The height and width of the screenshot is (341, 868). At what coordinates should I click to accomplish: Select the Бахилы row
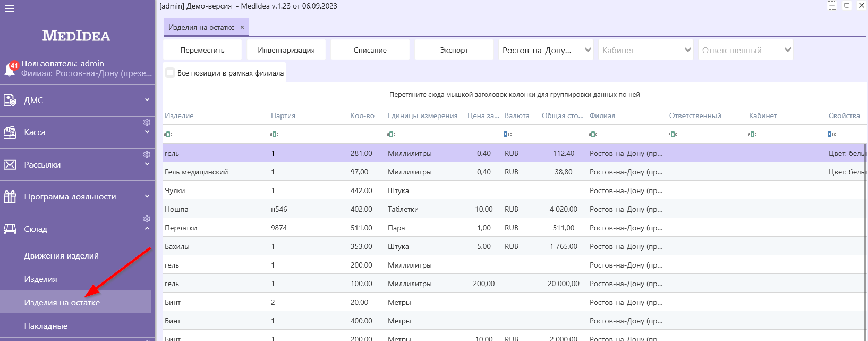point(514,246)
